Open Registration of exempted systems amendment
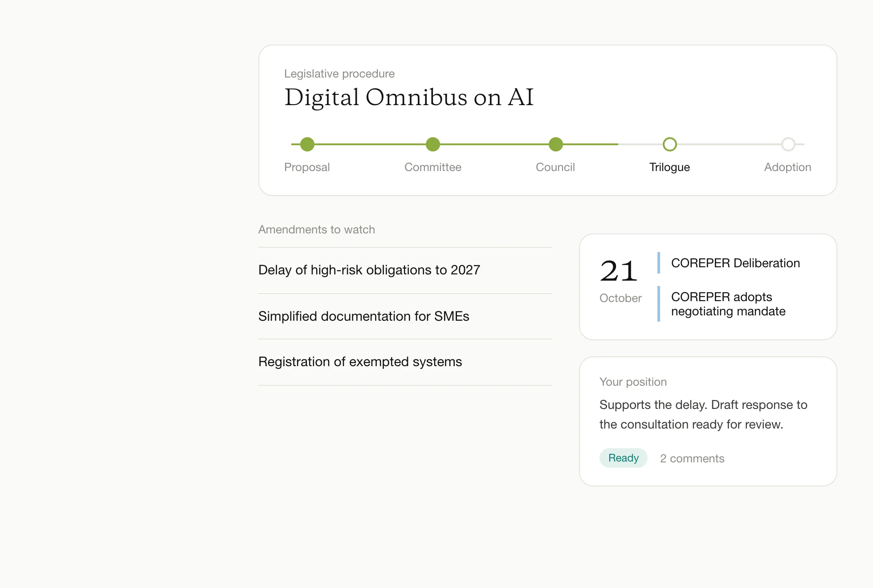Image resolution: width=873 pixels, height=588 pixels. (405, 362)
